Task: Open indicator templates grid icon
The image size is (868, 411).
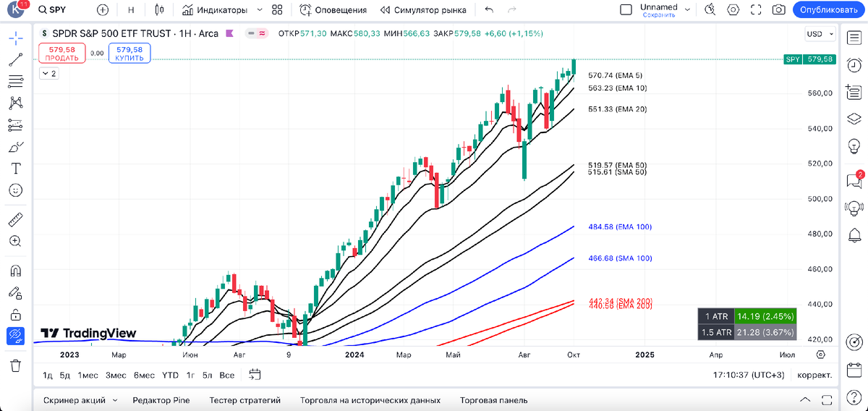Action: pyautogui.click(x=277, y=10)
